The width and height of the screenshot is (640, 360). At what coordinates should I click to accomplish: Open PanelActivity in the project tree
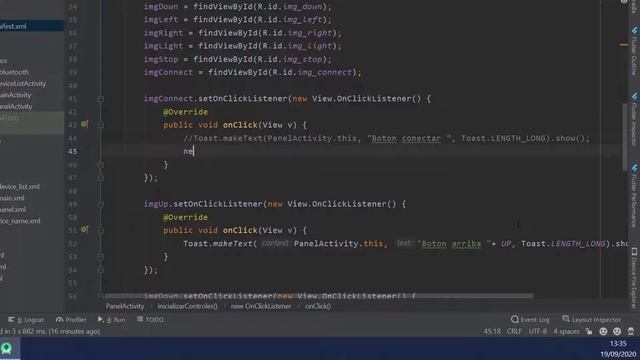[16, 106]
